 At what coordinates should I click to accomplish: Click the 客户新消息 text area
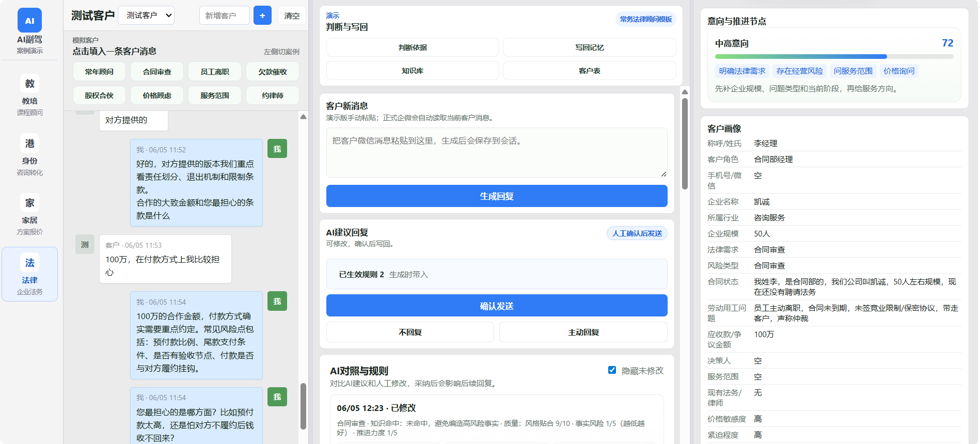click(497, 153)
